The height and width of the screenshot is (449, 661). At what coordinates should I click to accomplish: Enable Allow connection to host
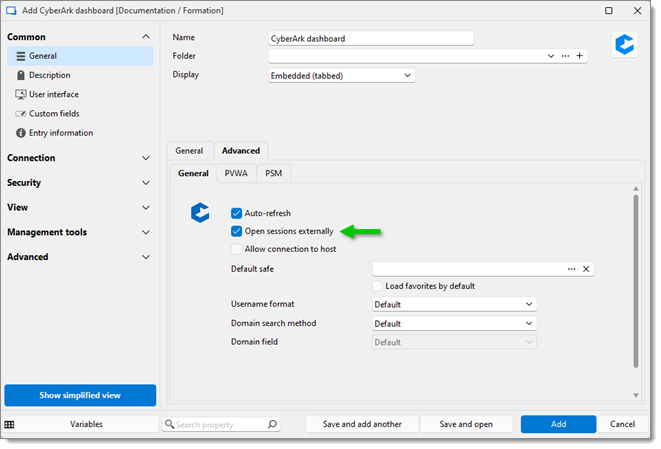pyautogui.click(x=236, y=249)
